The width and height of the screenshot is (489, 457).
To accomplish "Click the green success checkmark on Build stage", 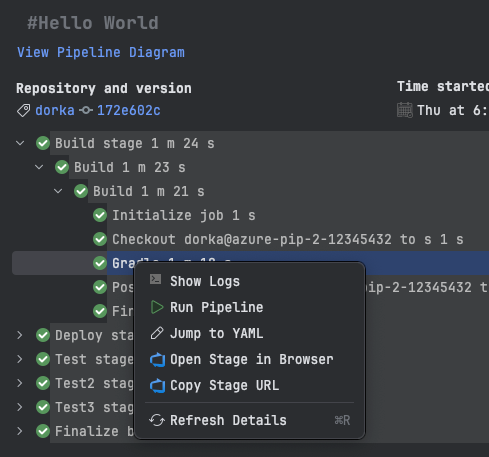I will point(43,143).
